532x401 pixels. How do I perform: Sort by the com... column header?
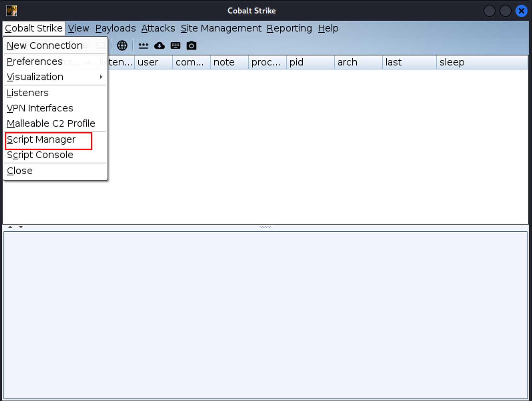click(x=191, y=62)
